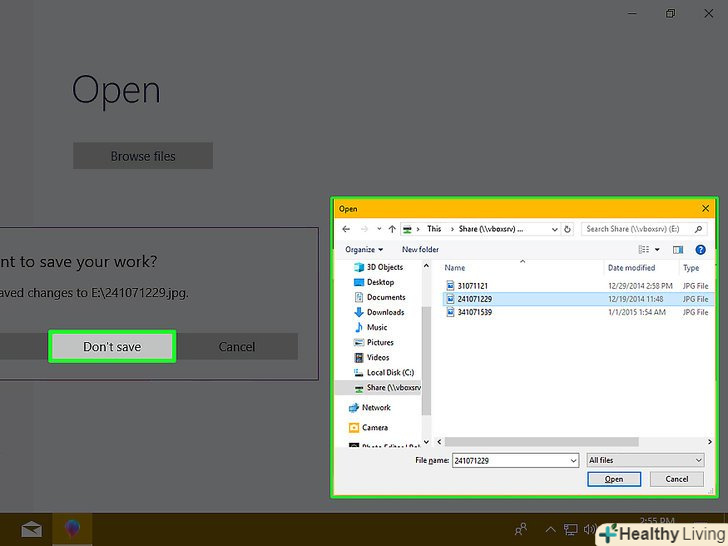The height and width of the screenshot is (546, 728).
Task: Select Music in navigation pane
Action: pyautogui.click(x=370, y=327)
